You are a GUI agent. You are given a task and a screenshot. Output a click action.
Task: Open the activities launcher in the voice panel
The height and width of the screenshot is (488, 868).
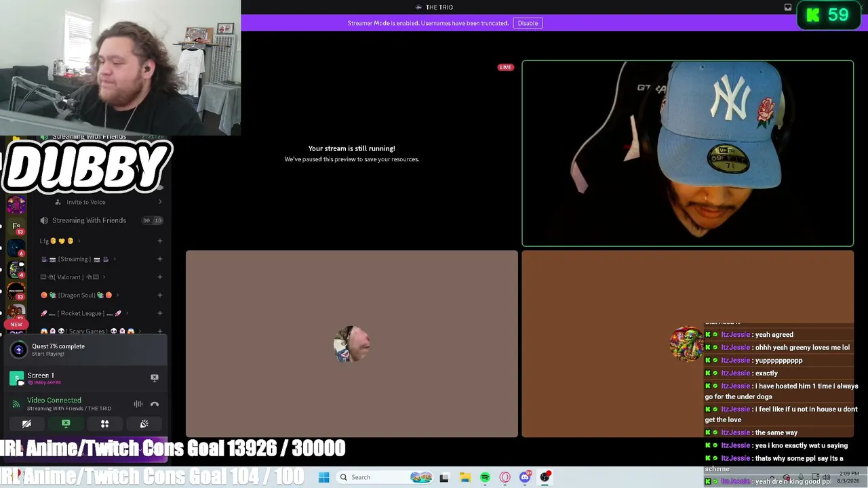tap(105, 424)
